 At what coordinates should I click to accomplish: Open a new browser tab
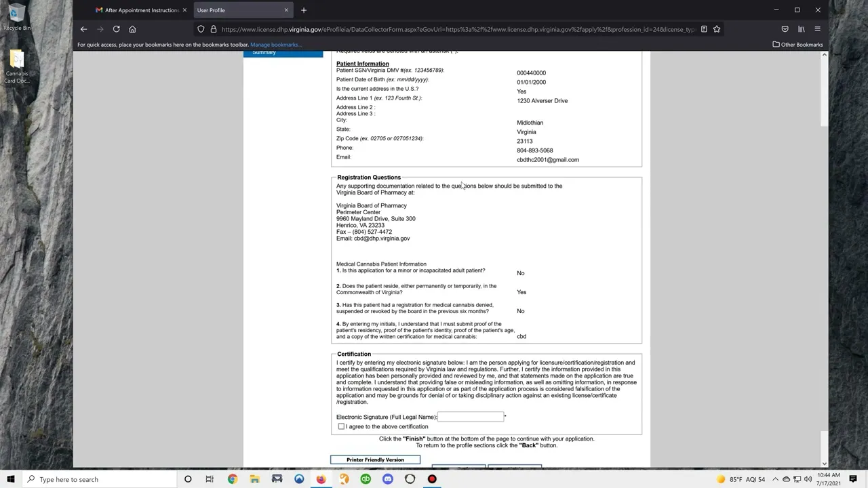coord(304,10)
